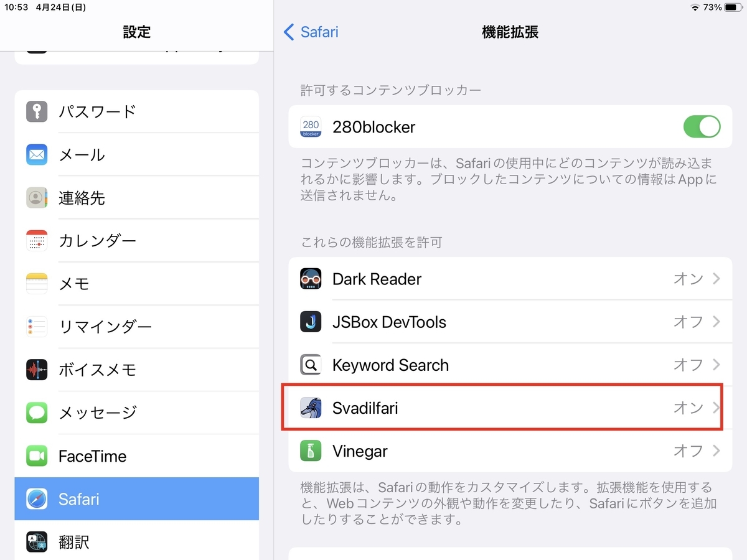This screenshot has height=560, width=747.
Task: Tap the オン status of Dark Reader
Action: tap(688, 279)
